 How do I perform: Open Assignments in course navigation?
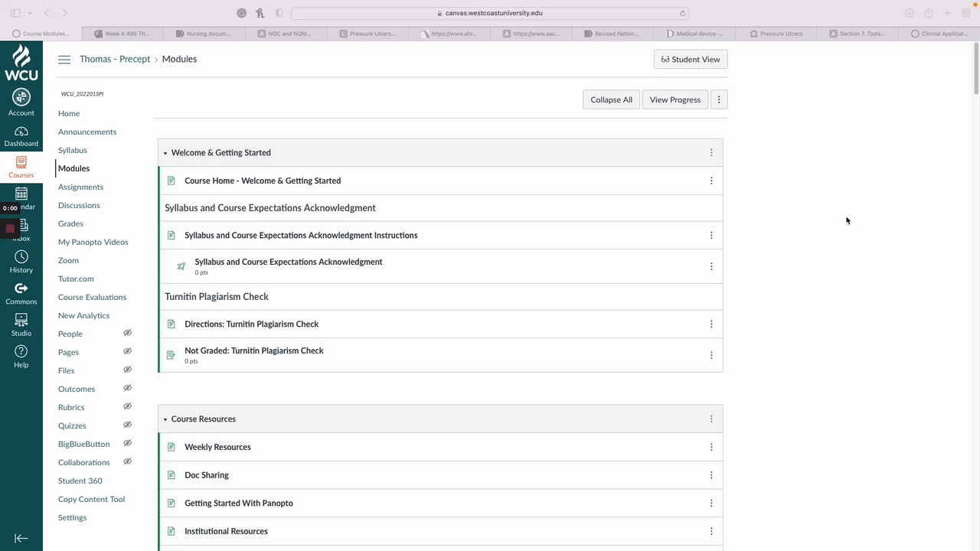click(x=80, y=187)
